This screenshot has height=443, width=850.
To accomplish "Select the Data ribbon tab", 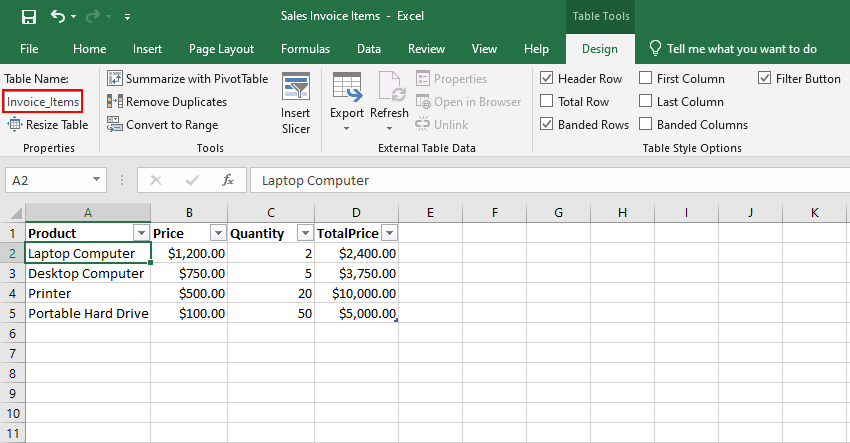I will [369, 49].
